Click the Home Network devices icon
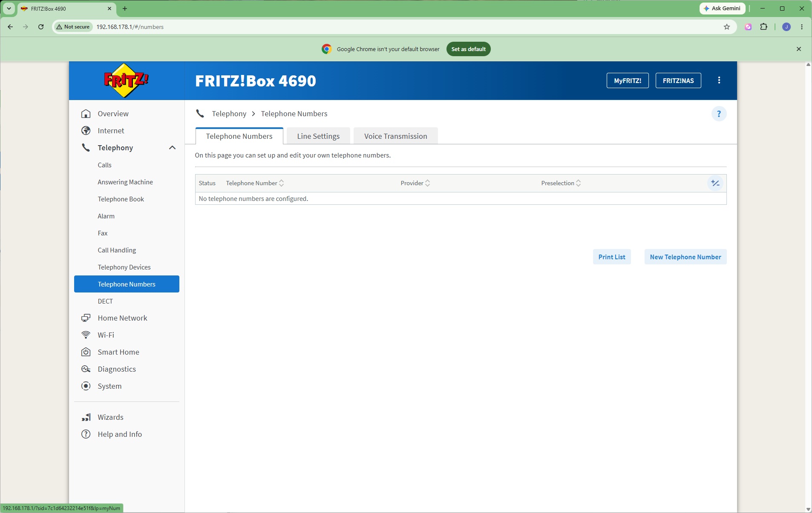This screenshot has height=513, width=812. [x=86, y=318]
